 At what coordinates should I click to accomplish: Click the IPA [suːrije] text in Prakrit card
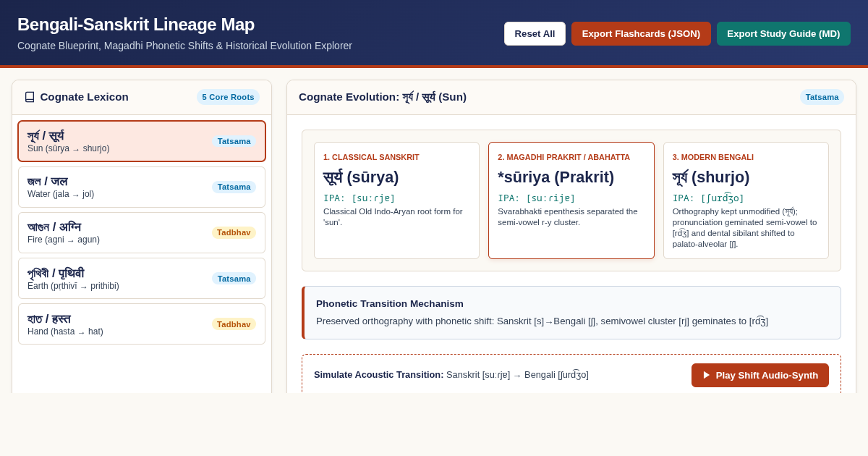(x=537, y=198)
